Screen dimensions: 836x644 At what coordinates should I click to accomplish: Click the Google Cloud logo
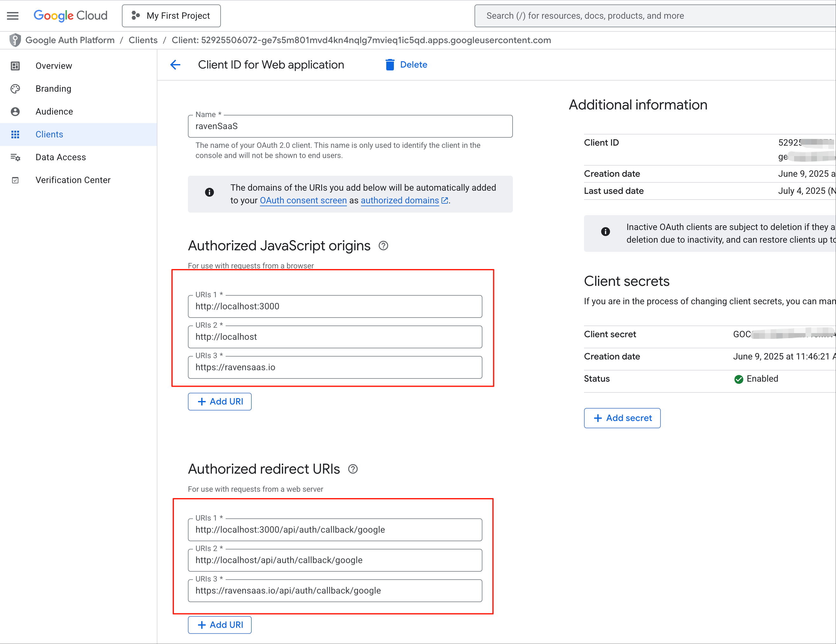(70, 16)
